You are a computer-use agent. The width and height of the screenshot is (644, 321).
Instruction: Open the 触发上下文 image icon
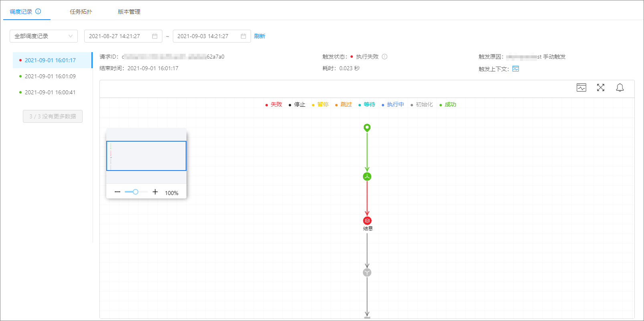pos(516,69)
